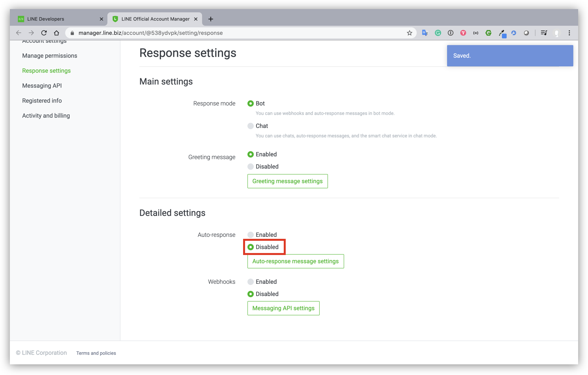588x375 pixels.
Task: Click the LINE Corporation copyright text
Action: tap(41, 353)
